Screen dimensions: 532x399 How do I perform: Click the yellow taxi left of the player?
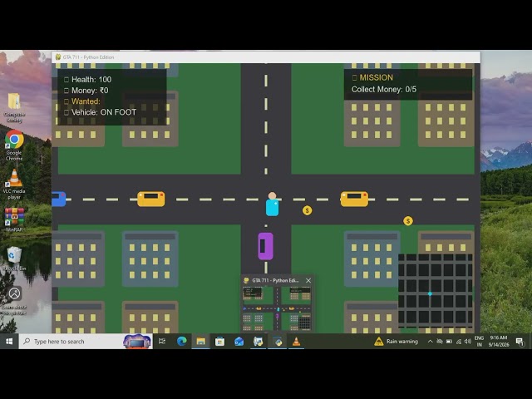click(x=151, y=199)
